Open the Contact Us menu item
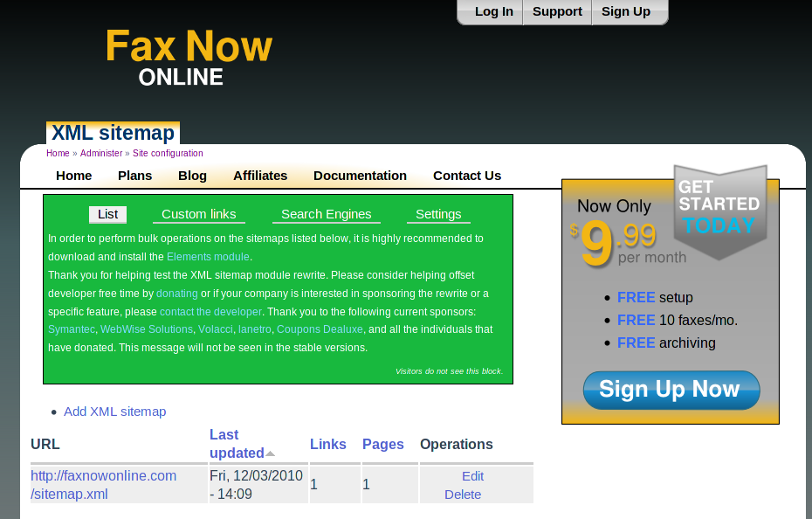The height and width of the screenshot is (519, 812). point(467,176)
